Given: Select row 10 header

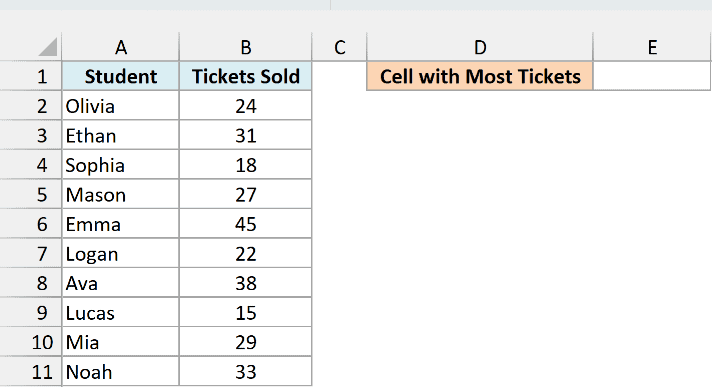Looking at the screenshot, I should coord(30,342).
